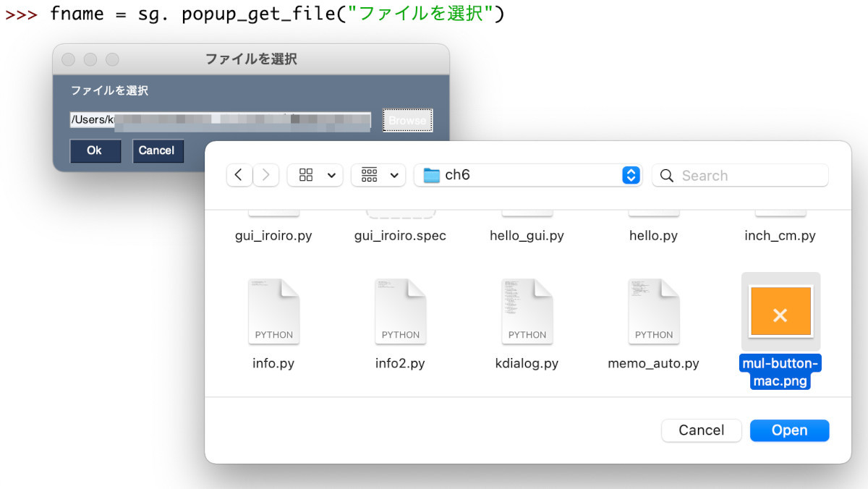
Task: Select the gui_iroiro.spec file label
Action: click(400, 236)
